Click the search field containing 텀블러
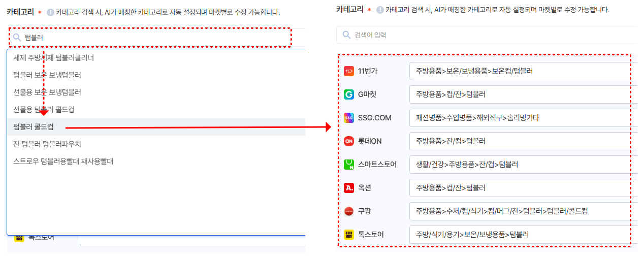Viewport: 644px width, 258px height. (x=156, y=38)
